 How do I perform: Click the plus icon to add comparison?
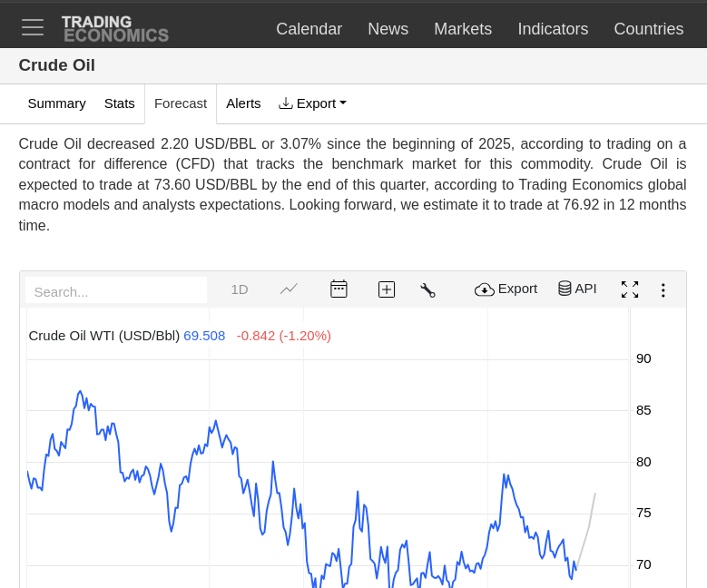click(x=387, y=289)
